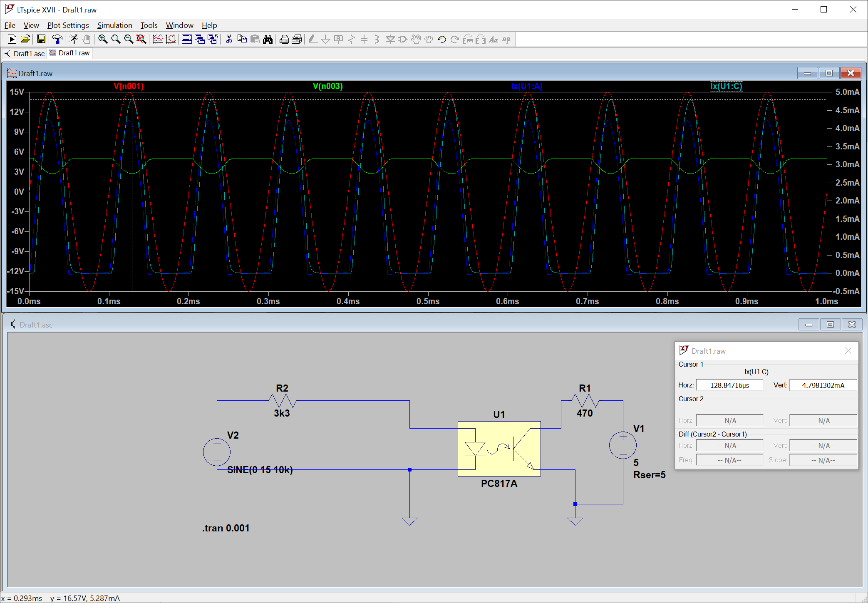The width and height of the screenshot is (868, 603).
Task: Open the Help menu
Action: click(209, 25)
